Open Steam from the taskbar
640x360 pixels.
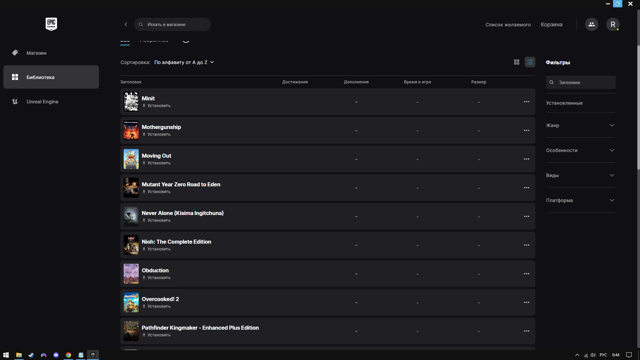tap(31, 355)
